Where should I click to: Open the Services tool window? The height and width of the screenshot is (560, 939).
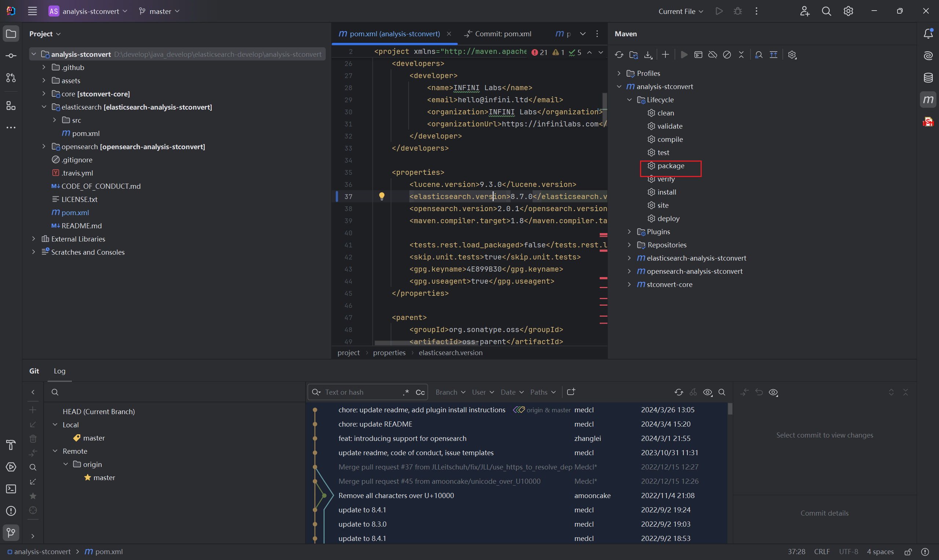[11, 467]
